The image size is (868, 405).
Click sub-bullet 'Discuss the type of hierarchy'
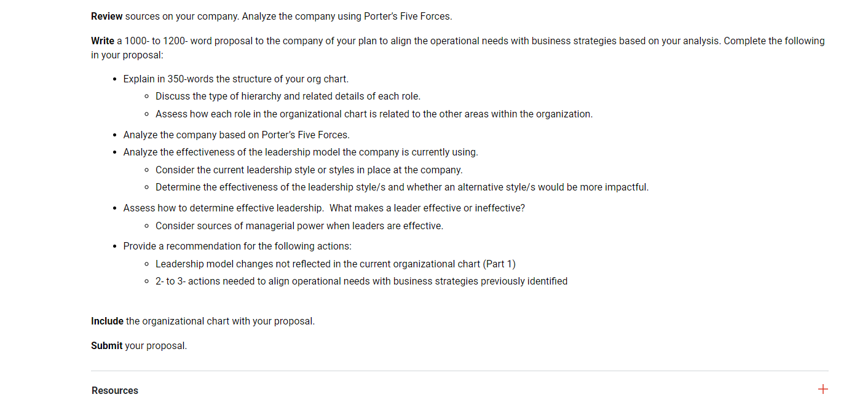[288, 96]
